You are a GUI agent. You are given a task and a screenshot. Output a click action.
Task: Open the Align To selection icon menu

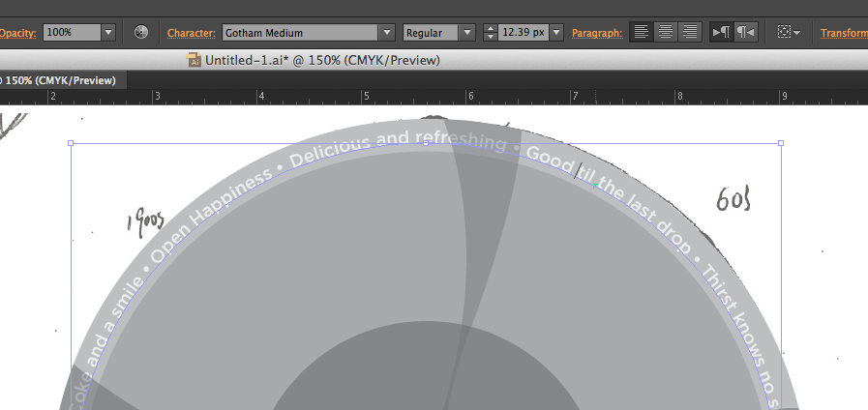click(x=789, y=32)
